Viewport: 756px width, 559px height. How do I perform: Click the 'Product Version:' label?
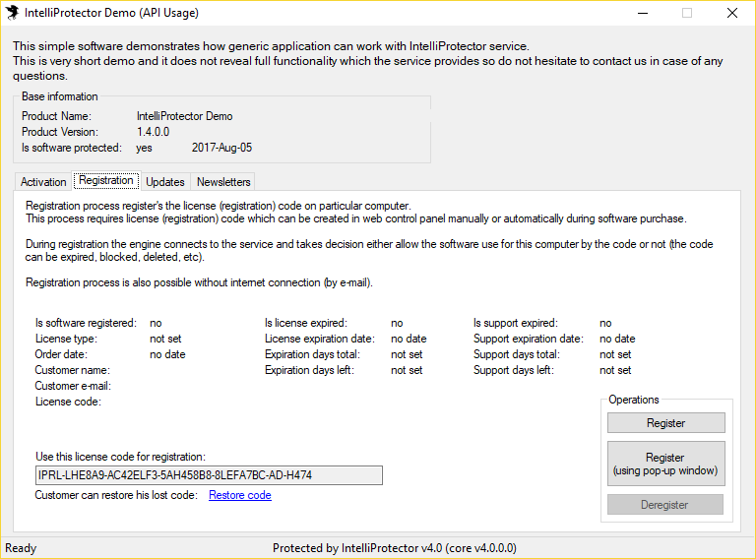coord(60,132)
